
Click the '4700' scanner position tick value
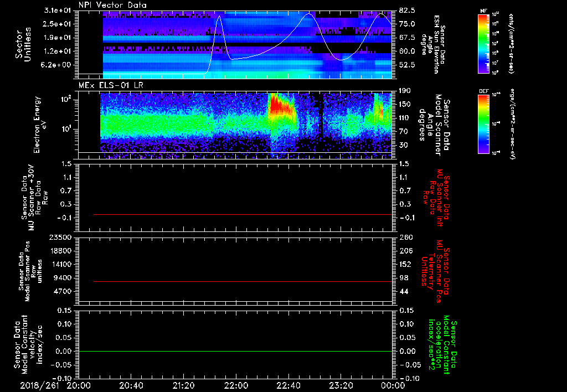62,291
